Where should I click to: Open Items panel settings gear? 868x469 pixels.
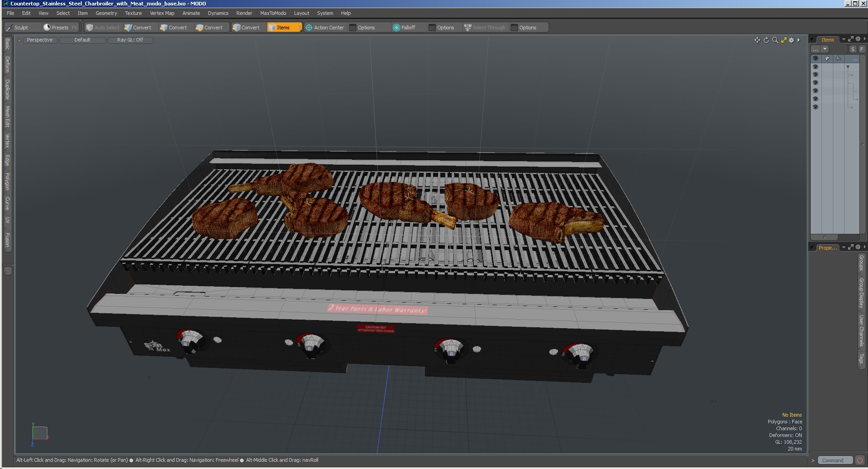point(858,39)
